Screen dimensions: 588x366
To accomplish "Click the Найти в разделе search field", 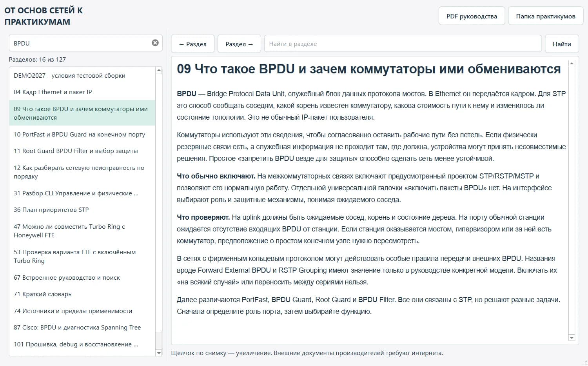I will (403, 44).
